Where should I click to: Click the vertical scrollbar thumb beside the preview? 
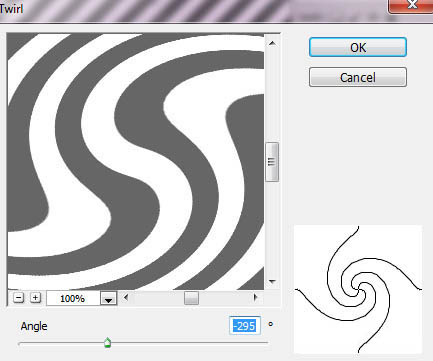click(x=272, y=162)
